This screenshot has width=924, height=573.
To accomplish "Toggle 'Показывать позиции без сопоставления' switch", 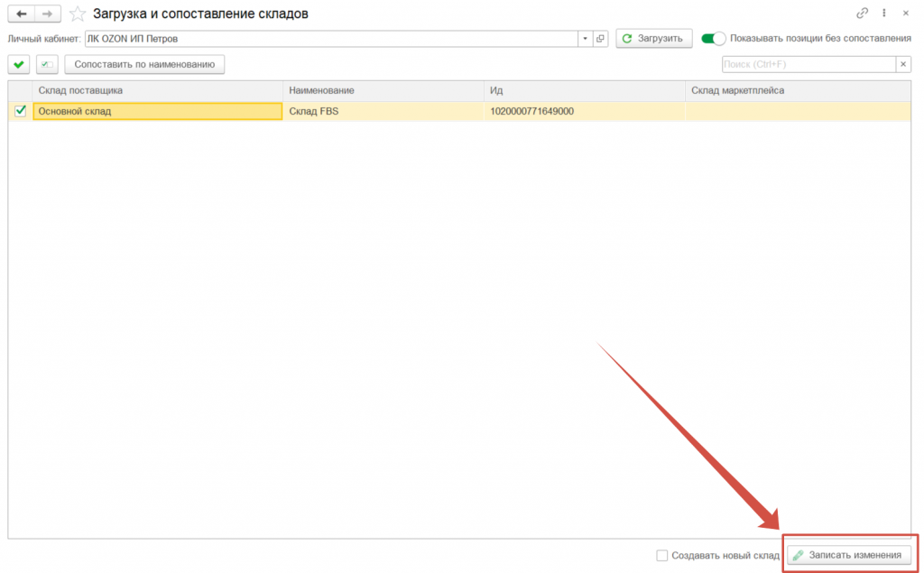I will click(x=714, y=39).
